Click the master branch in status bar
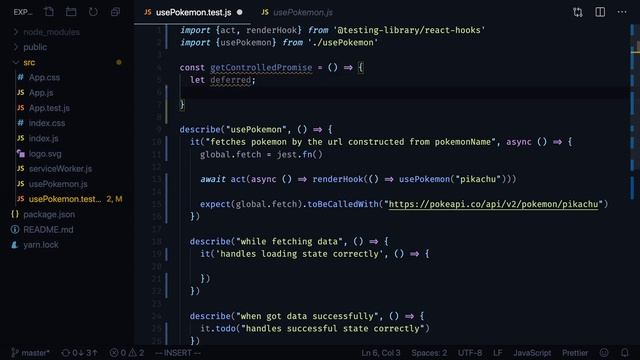Screen dimensions: 640x360 click(x=31, y=353)
